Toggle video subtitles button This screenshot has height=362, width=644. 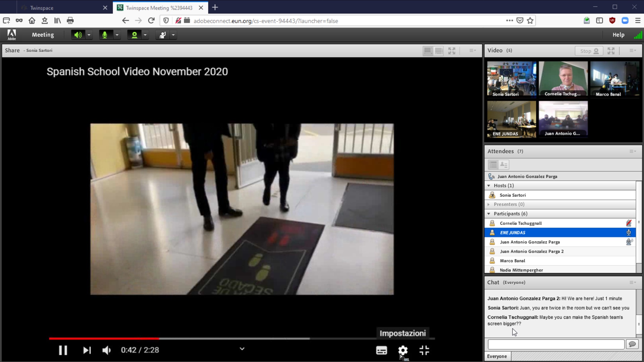click(381, 350)
